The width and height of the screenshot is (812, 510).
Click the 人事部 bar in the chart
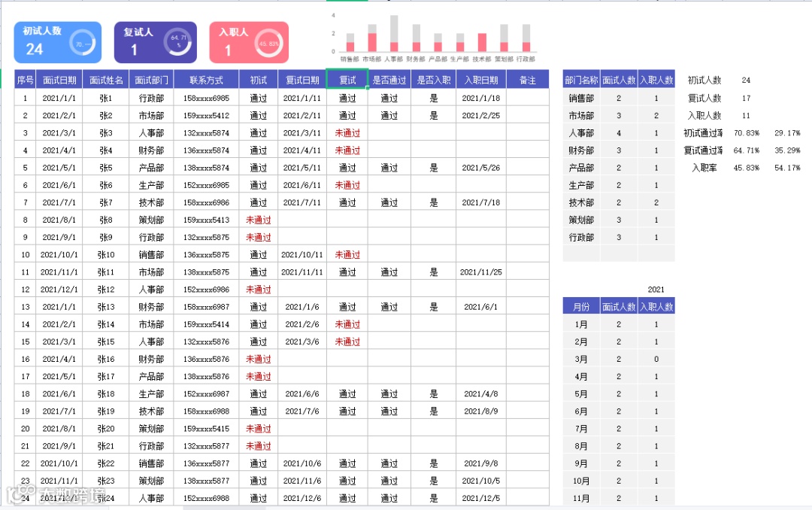394,33
